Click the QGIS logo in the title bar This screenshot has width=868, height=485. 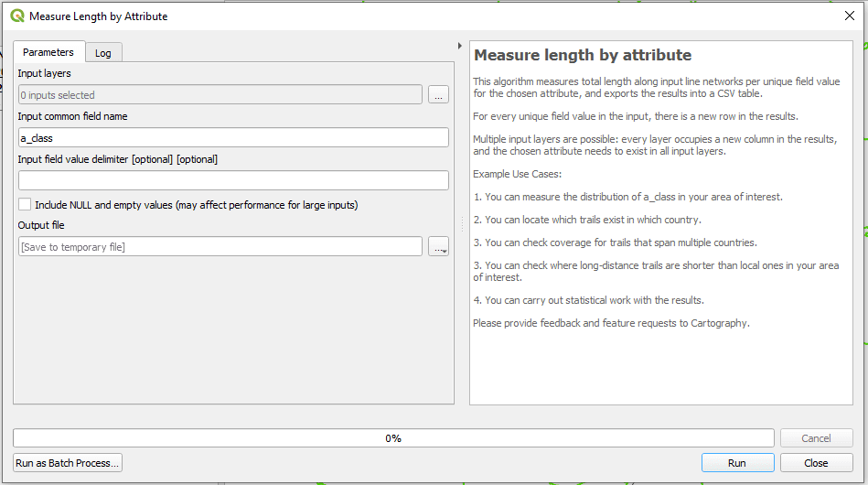[x=17, y=16]
